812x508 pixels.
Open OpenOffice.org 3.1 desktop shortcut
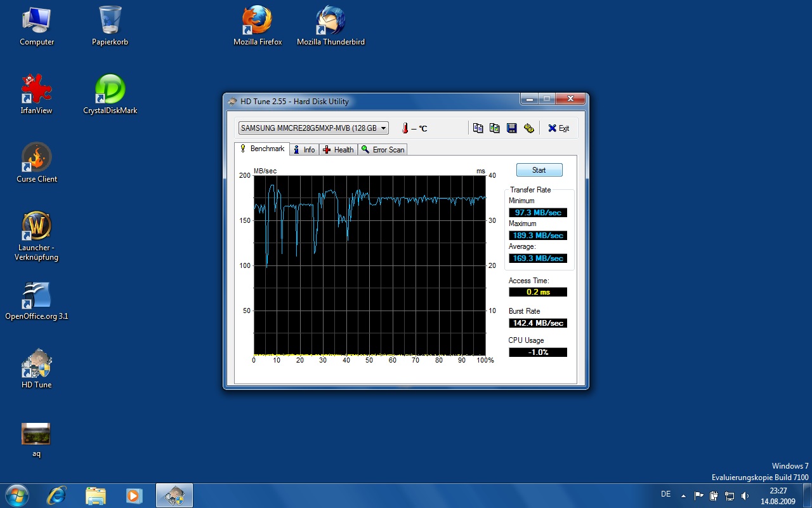[37, 301]
